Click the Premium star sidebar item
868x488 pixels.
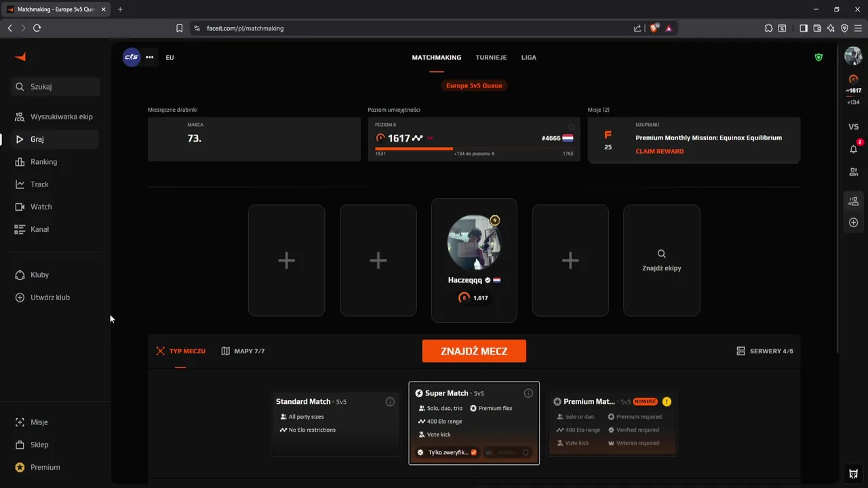point(54,467)
